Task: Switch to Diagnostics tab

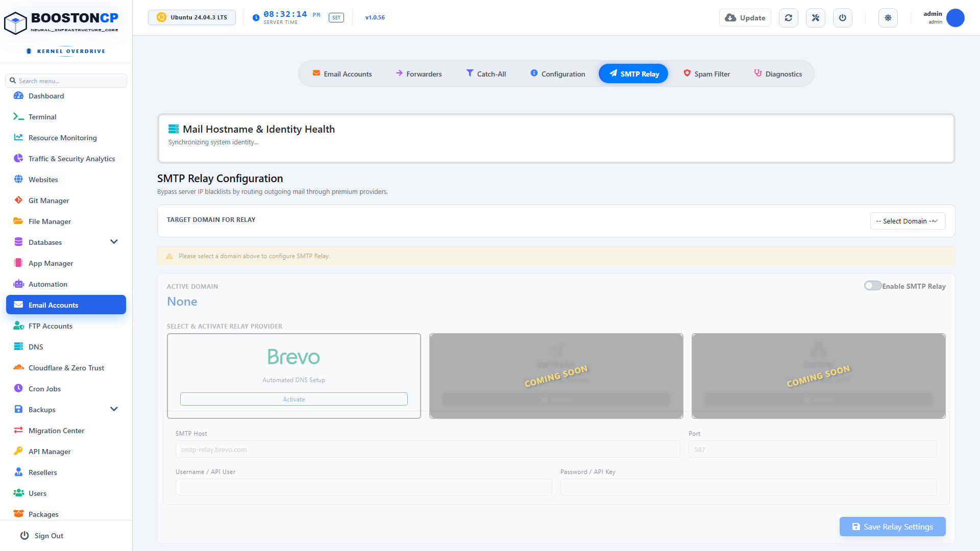Action: coord(778,74)
